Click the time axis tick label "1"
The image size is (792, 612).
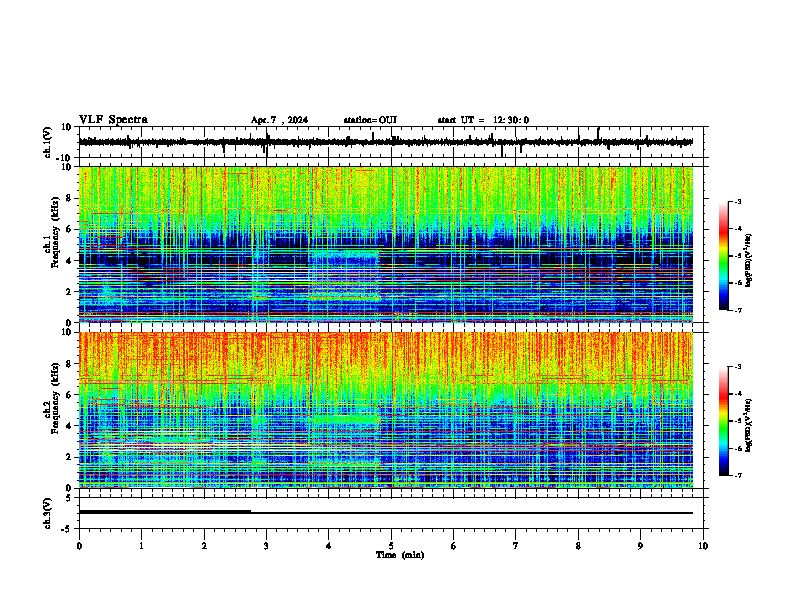click(x=141, y=546)
